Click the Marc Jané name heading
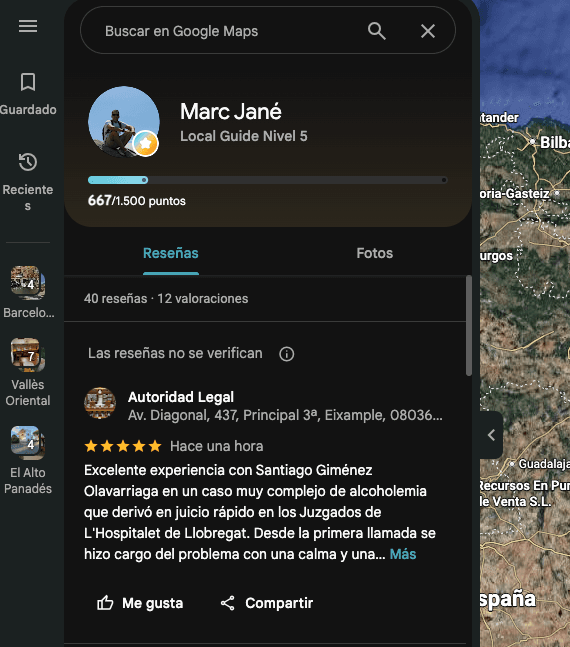This screenshot has width=570, height=647. (231, 111)
